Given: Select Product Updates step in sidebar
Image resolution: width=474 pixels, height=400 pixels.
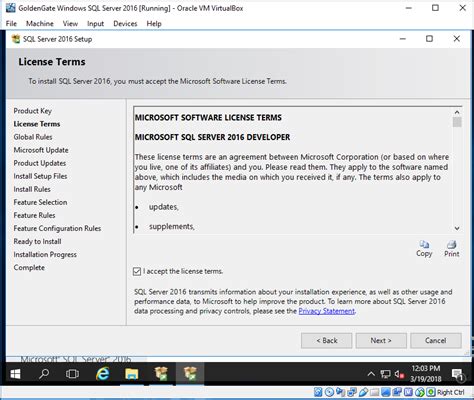Looking at the screenshot, I should [x=40, y=163].
